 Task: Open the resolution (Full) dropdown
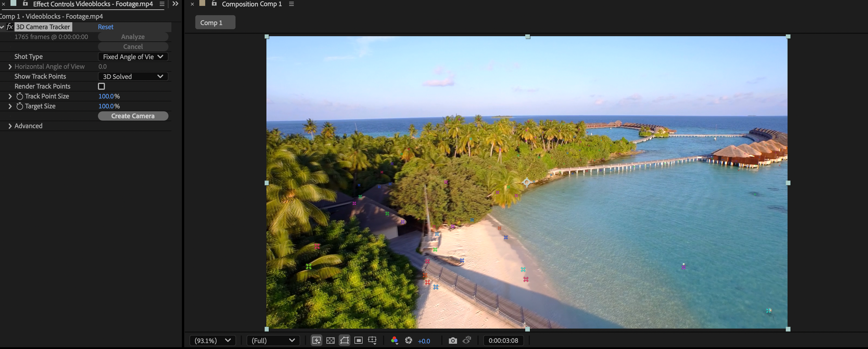tap(273, 341)
